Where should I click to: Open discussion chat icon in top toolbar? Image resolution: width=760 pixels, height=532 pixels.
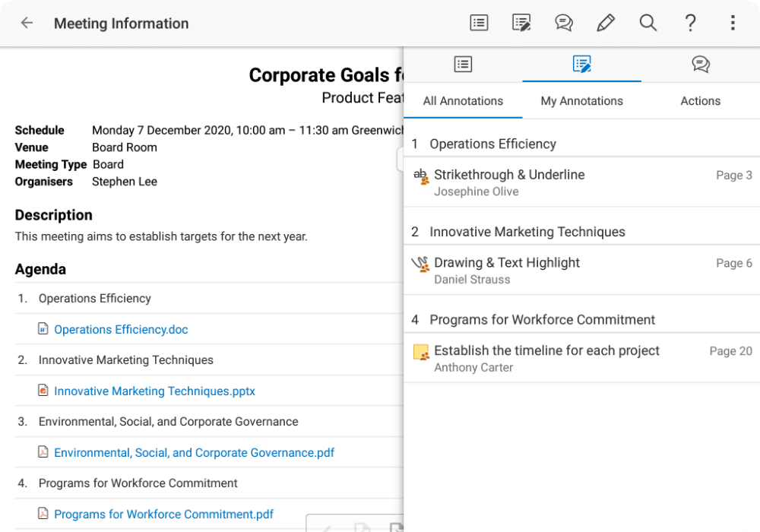coord(563,23)
